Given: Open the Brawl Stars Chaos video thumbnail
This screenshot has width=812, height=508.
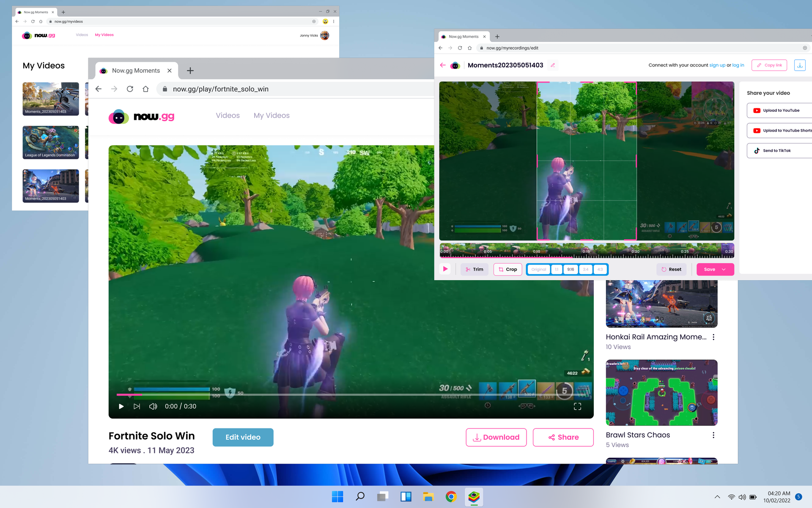Looking at the screenshot, I should point(661,393).
